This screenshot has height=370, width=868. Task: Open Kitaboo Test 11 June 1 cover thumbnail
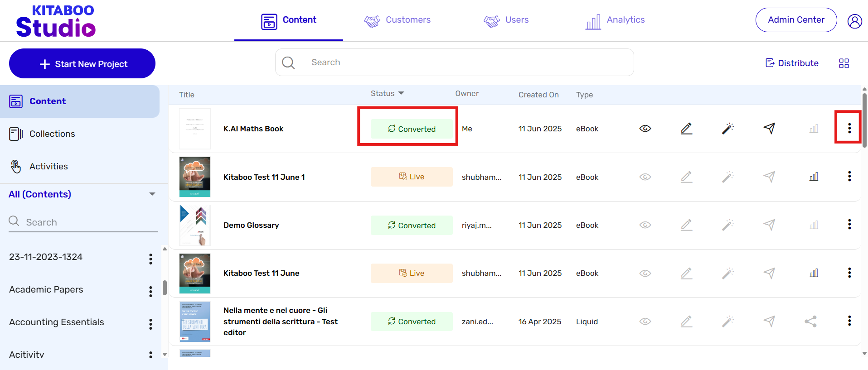point(195,177)
